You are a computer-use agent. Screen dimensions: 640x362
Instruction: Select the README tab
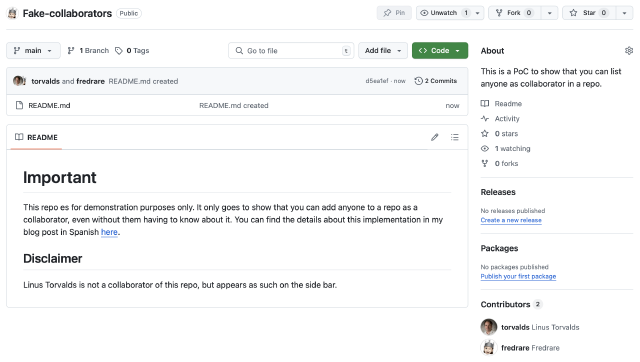point(36,137)
